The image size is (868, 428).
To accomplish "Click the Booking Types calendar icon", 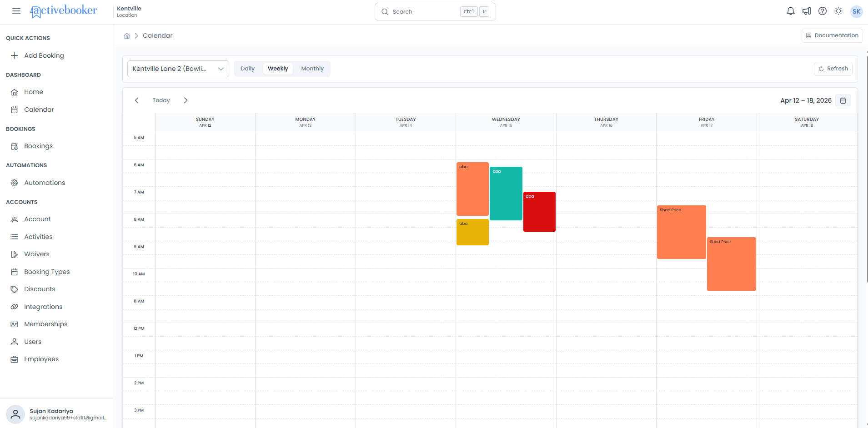I will point(15,272).
